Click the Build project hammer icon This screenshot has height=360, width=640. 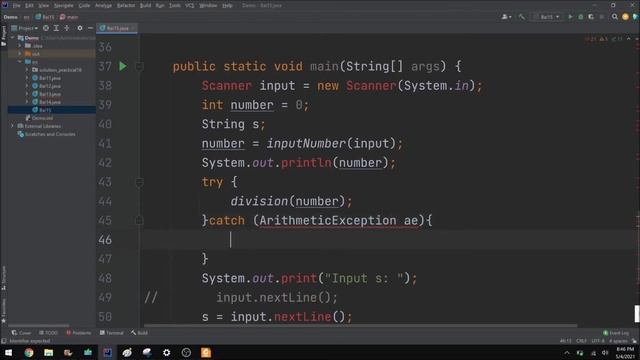522,17
